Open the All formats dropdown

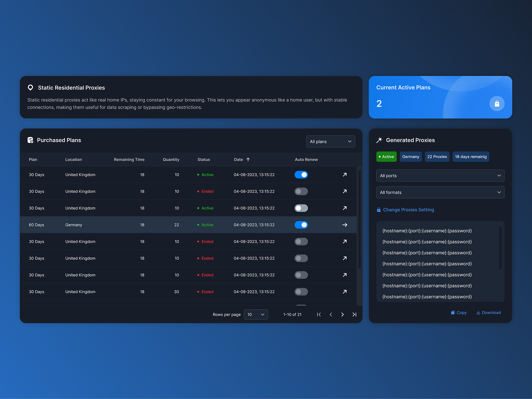440,192
